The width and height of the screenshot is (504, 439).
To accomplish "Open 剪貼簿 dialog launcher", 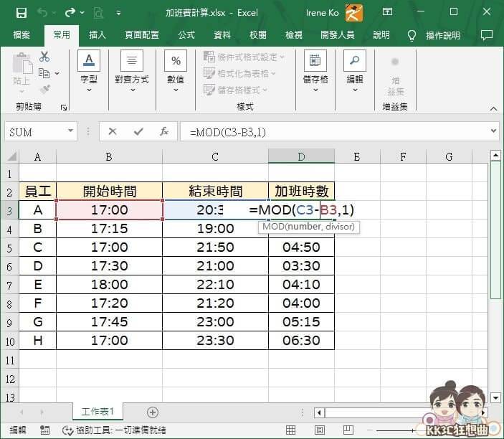I will tap(64, 108).
